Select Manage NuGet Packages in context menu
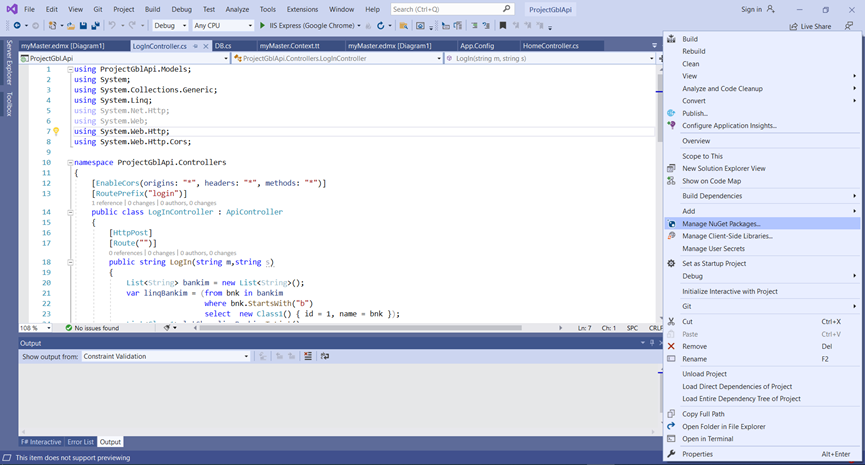 coord(720,224)
